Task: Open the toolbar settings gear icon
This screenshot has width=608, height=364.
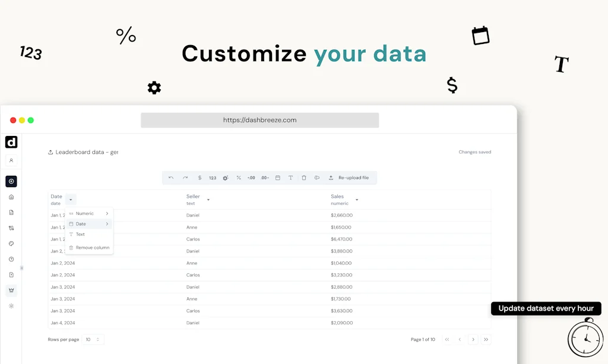Action: (x=225, y=178)
